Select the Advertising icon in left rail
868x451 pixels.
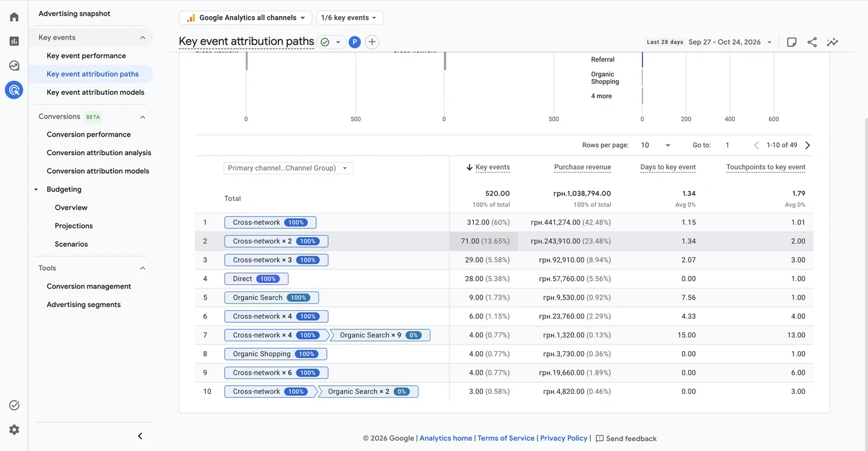pyautogui.click(x=14, y=90)
